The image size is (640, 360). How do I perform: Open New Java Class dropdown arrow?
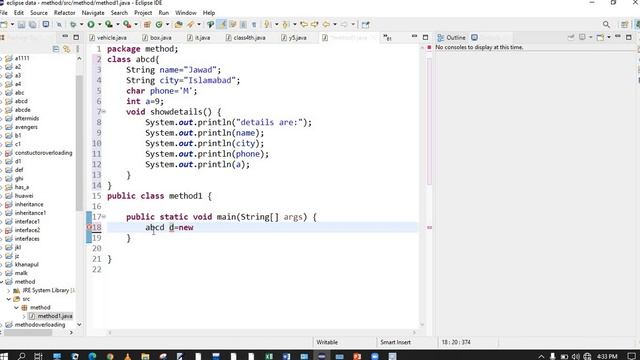click(167, 24)
